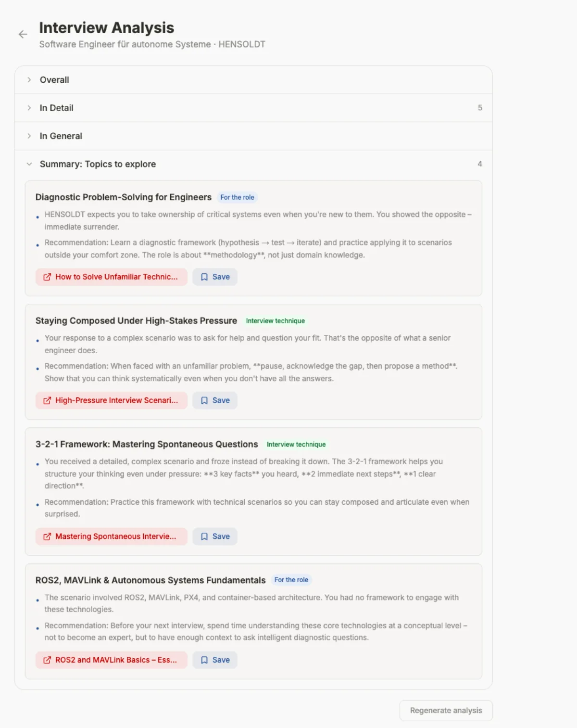
Task: Select the Overall section label
Action: coord(54,80)
